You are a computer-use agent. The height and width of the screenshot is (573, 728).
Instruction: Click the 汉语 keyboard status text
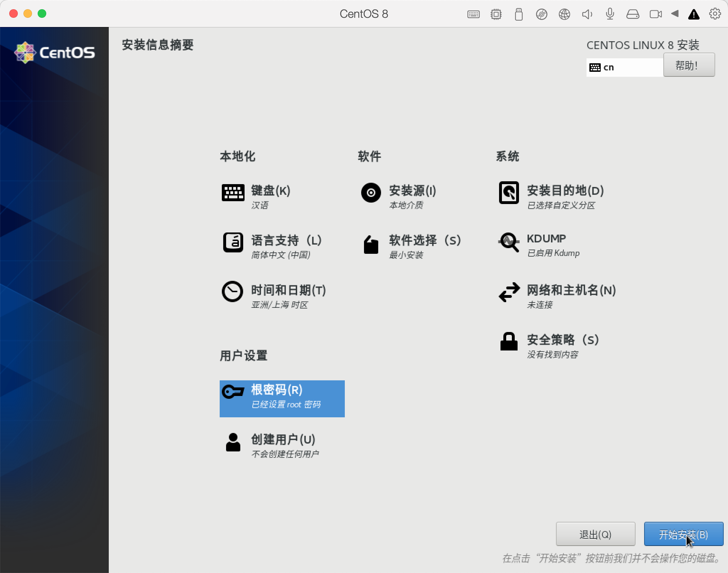pos(259,205)
